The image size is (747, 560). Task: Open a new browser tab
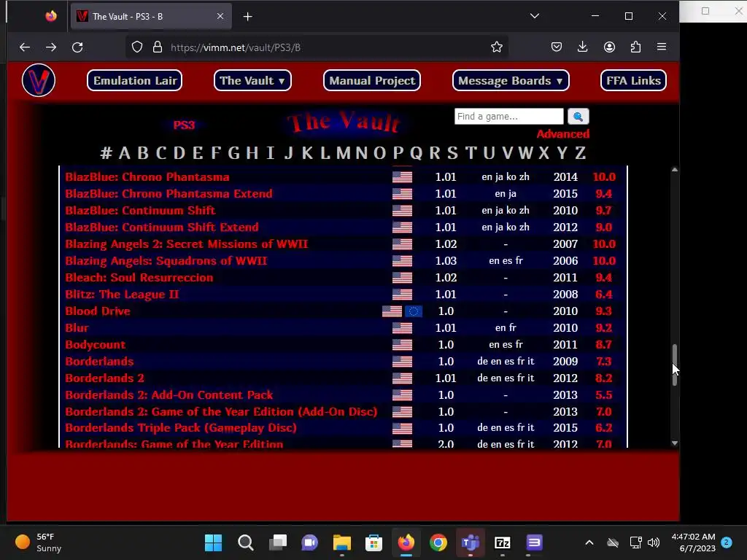point(248,17)
